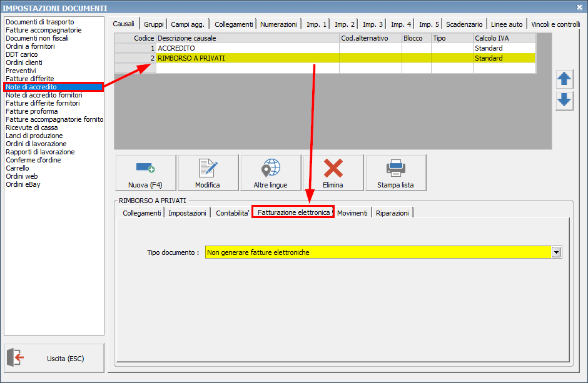Open the Impostazioni sub-tab
The width and height of the screenshot is (588, 383).
click(x=187, y=213)
